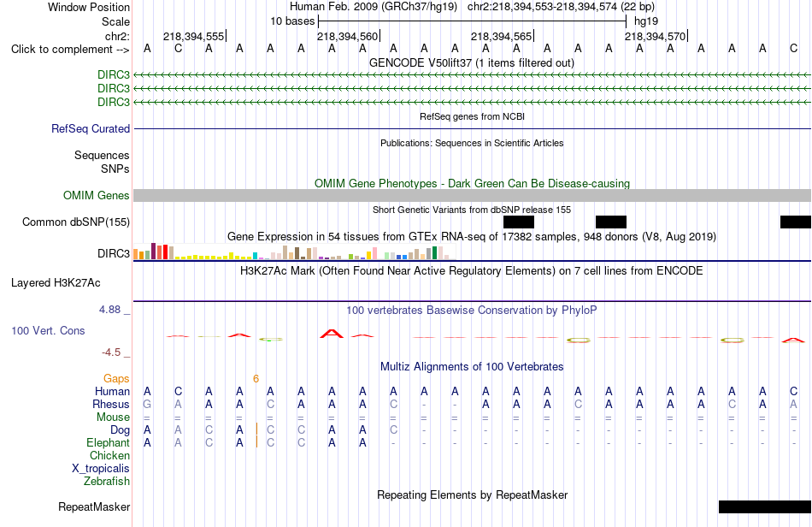The width and height of the screenshot is (812, 527).
Task: Open the GENCODE V50lift37 track title
Action: [472, 62]
